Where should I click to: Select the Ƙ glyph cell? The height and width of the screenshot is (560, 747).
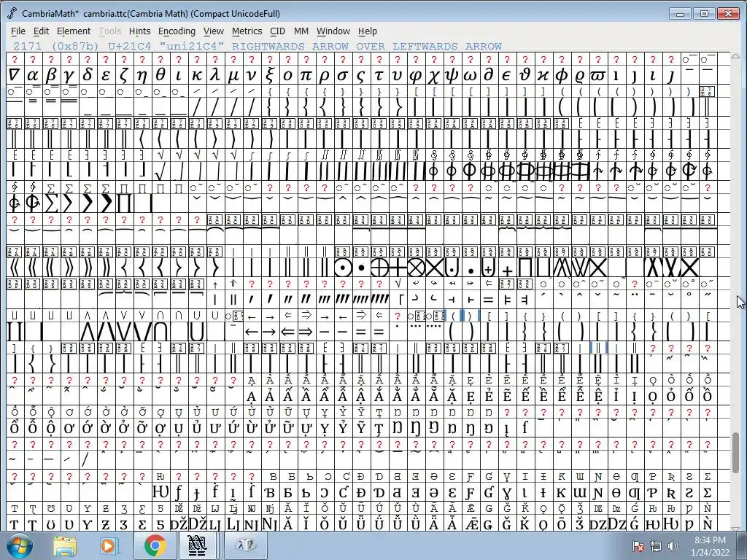pos(562,492)
